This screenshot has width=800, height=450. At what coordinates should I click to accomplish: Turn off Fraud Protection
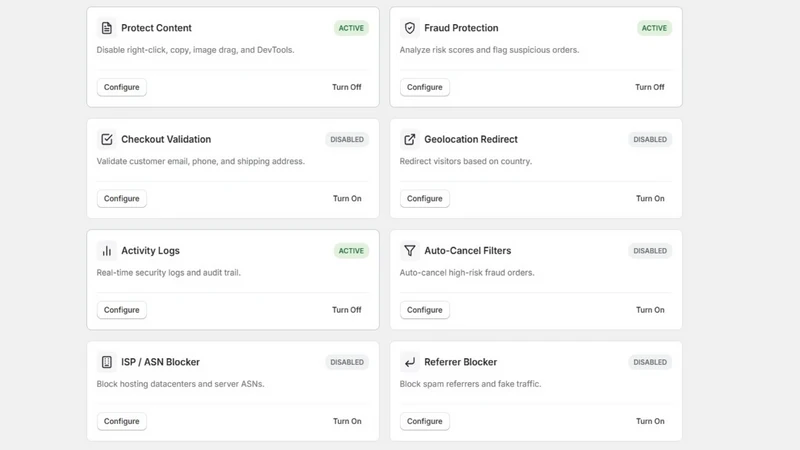[649, 87]
